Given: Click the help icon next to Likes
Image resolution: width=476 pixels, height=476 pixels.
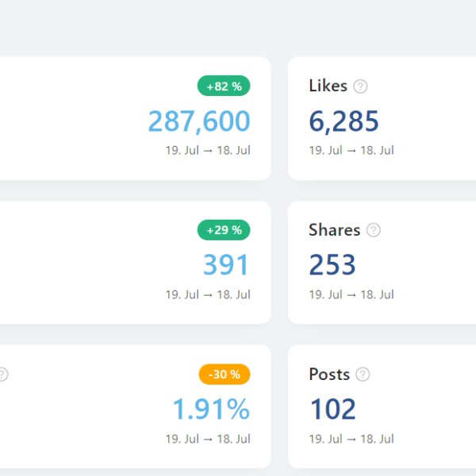Looking at the screenshot, I should click(x=361, y=86).
